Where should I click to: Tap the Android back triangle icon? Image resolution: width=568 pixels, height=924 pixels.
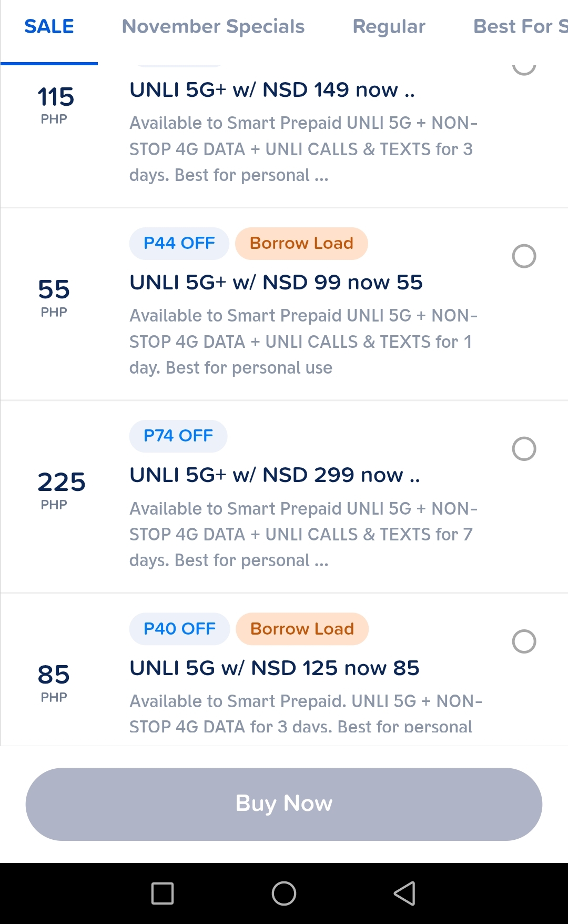(404, 893)
